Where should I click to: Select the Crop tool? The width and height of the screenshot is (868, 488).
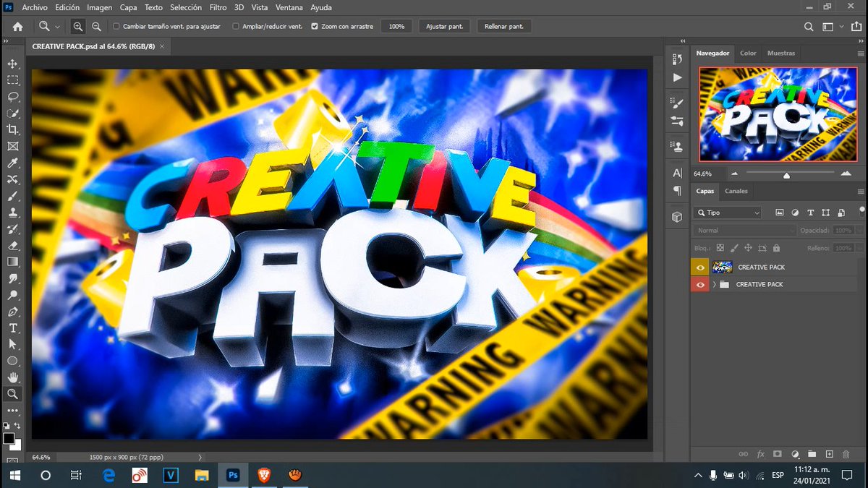click(x=12, y=130)
